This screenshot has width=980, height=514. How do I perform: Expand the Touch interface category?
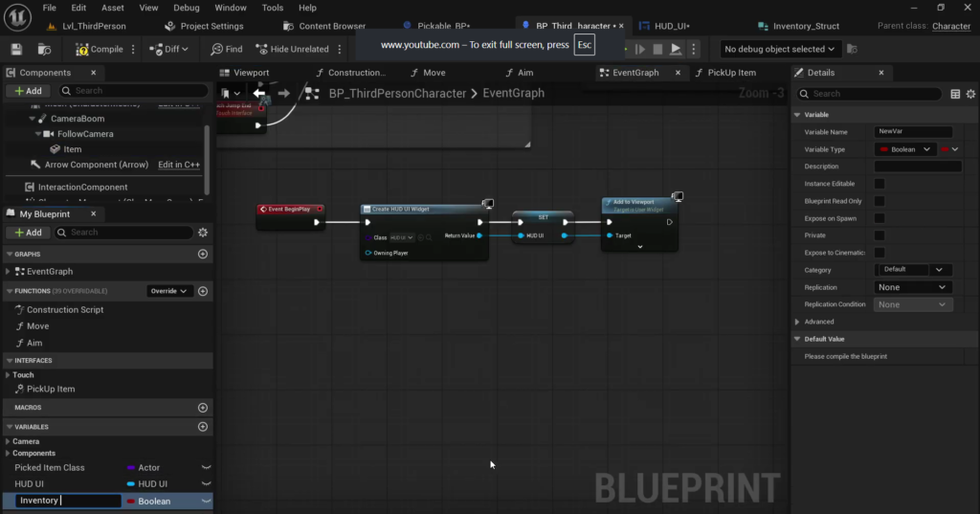point(8,375)
